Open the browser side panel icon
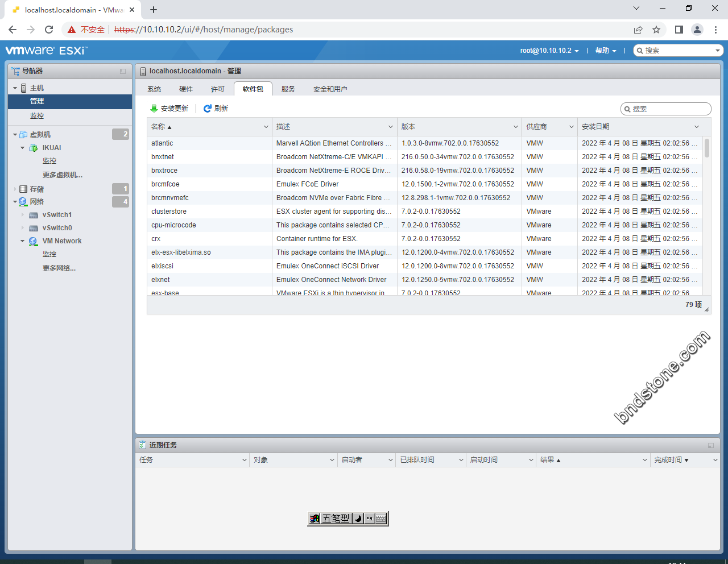 (679, 30)
